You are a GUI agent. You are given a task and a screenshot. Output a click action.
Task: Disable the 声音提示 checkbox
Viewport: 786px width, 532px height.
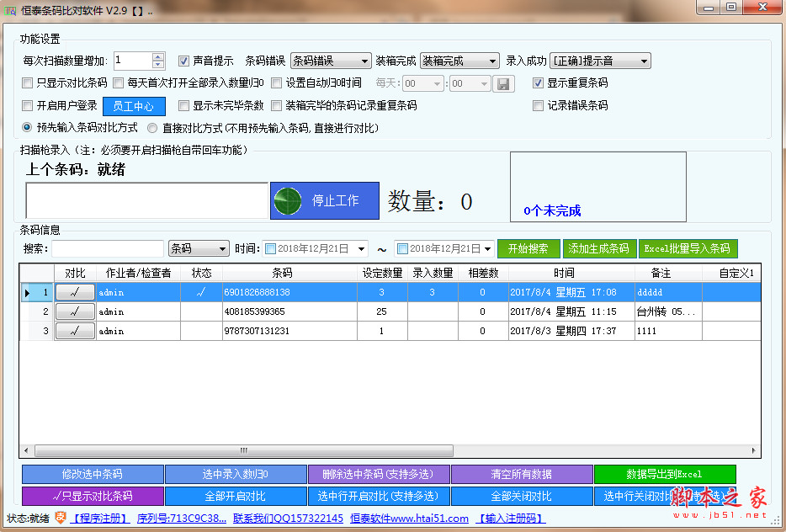[x=183, y=61]
